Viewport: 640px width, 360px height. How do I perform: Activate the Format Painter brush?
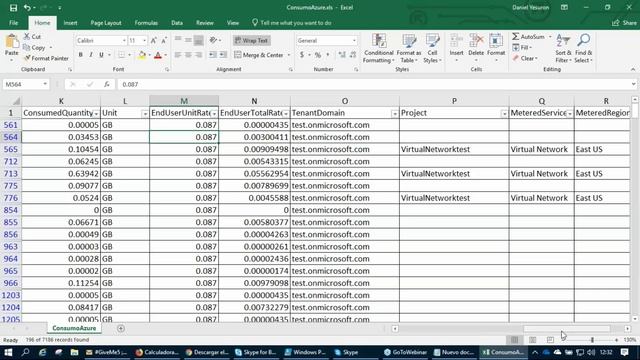pyautogui.click(x=27, y=58)
